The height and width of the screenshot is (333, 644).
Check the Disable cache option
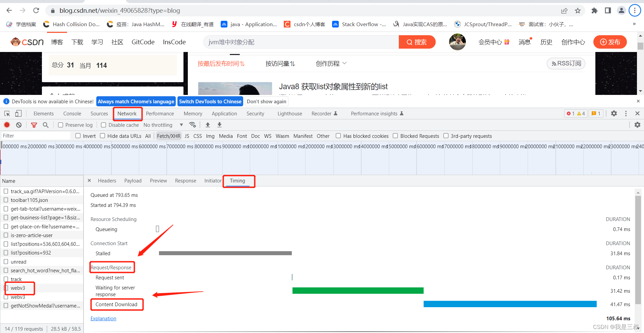[103, 125]
